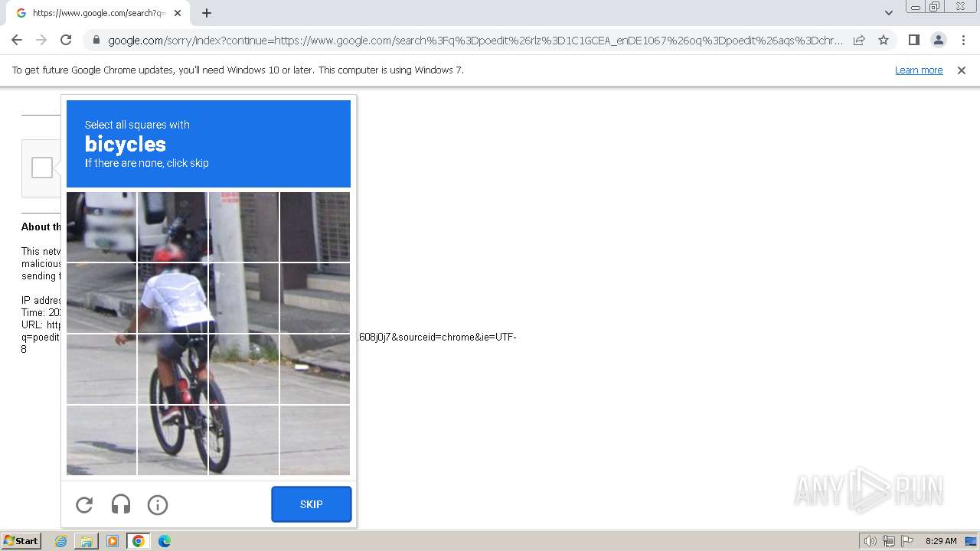
Task: Share this page icon in address bar
Action: pos(859,41)
